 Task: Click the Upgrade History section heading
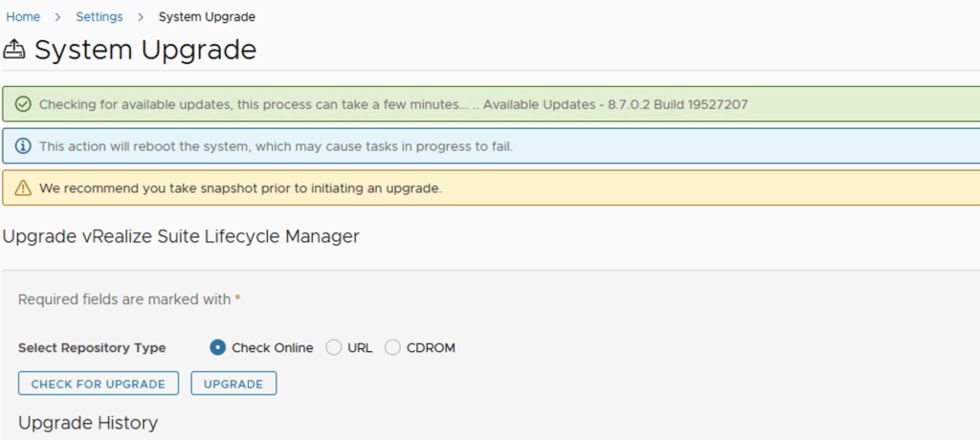pyautogui.click(x=88, y=422)
